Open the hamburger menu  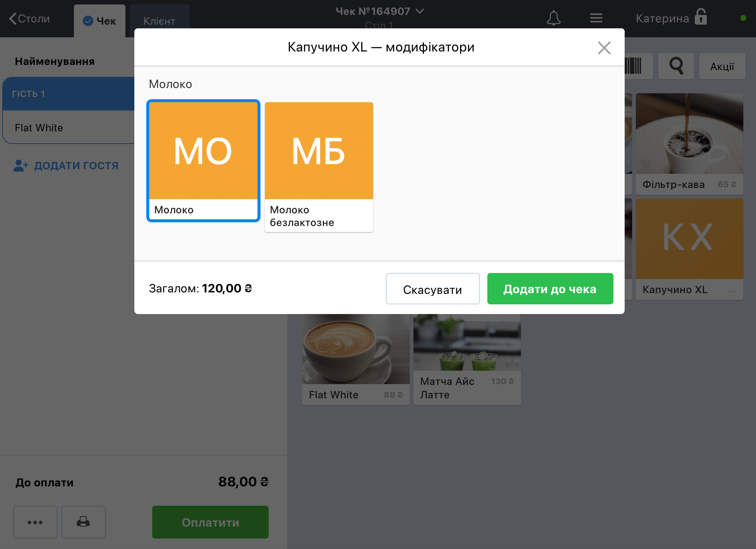(x=596, y=18)
